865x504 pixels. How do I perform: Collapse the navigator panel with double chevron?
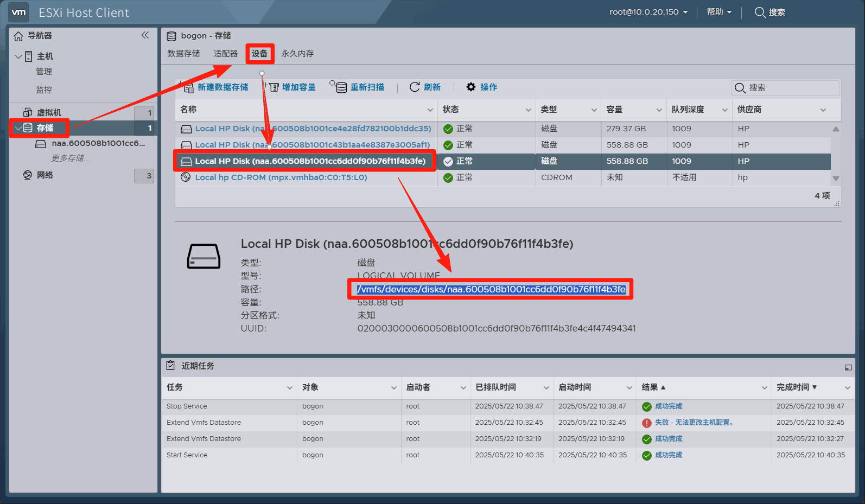[145, 35]
